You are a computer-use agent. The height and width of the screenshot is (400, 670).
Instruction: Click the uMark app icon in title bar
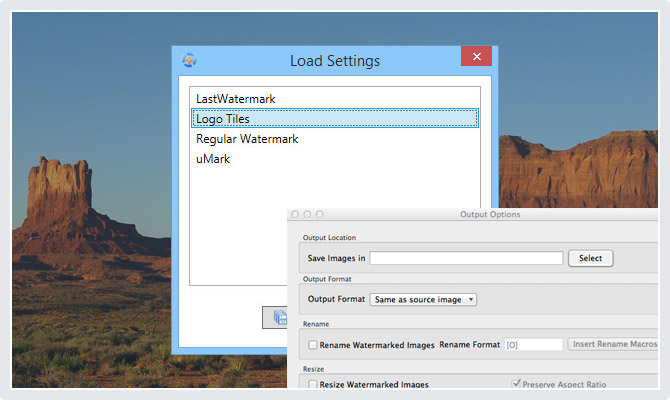[x=189, y=60]
